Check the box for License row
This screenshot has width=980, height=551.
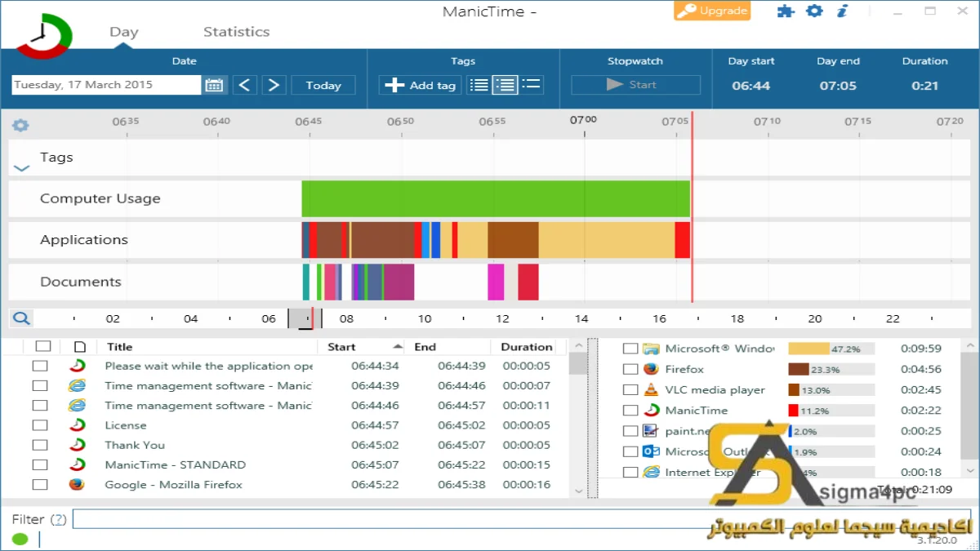tap(40, 425)
